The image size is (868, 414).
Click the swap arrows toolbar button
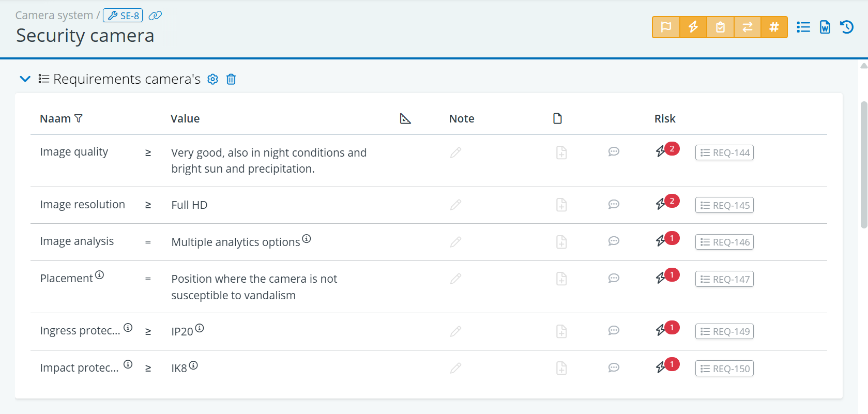[747, 27]
